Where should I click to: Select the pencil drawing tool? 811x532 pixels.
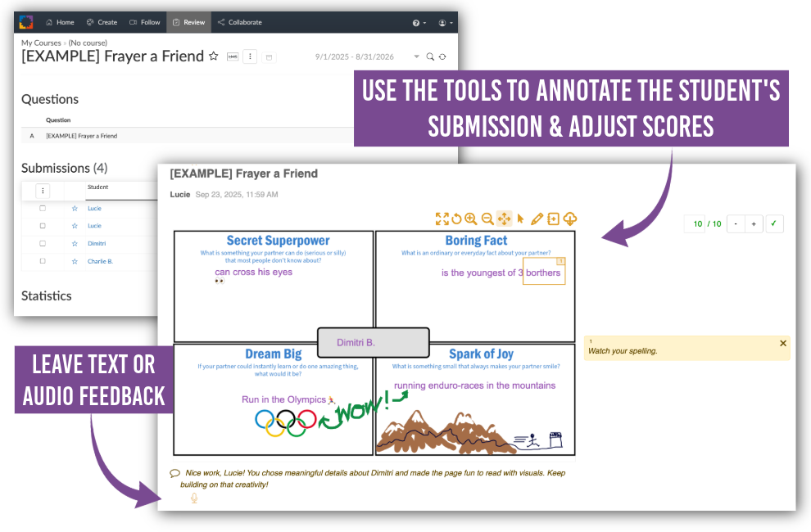point(537,219)
